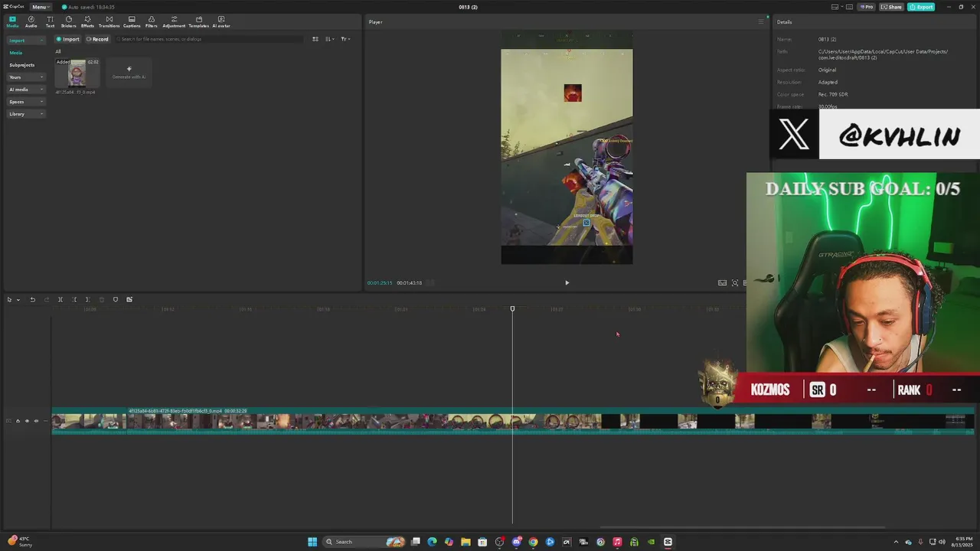Open the Media tab
Image resolution: width=980 pixels, height=551 pixels.
point(12,21)
